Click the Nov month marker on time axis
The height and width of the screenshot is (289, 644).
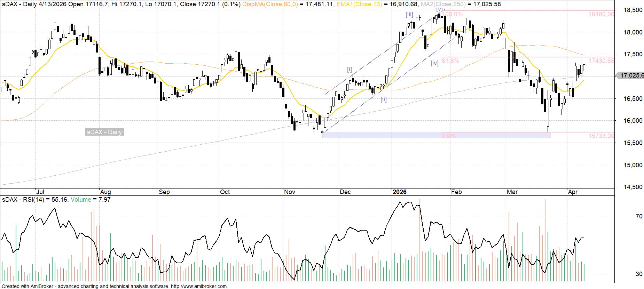pyautogui.click(x=290, y=192)
